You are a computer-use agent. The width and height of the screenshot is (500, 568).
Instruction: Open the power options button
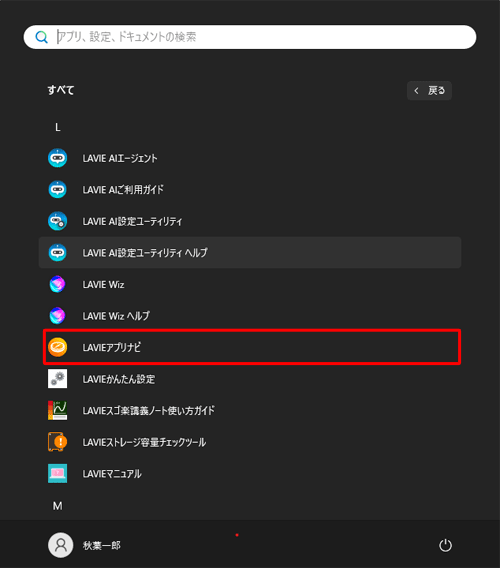pyautogui.click(x=445, y=545)
